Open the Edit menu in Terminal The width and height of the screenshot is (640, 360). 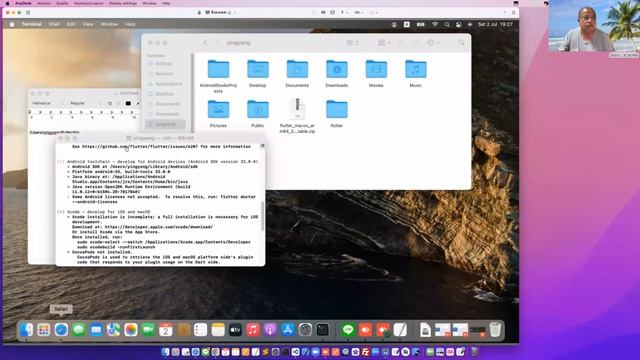[x=71, y=24]
